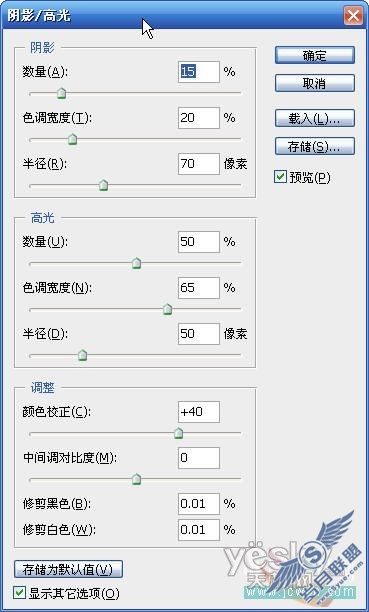Open the 载入(L)... load dialog

pyautogui.click(x=315, y=118)
